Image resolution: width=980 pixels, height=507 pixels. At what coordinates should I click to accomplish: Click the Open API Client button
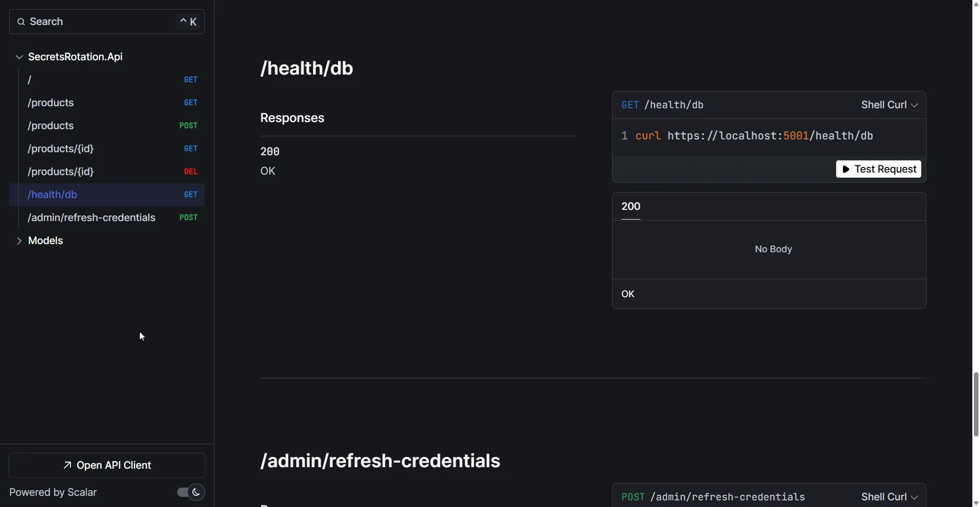click(107, 465)
